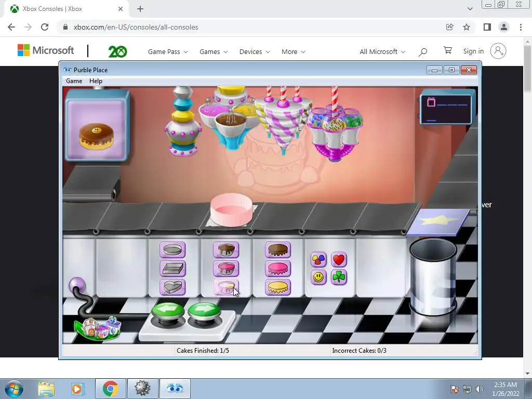Go back with browser back arrow
Viewport: 532px width, 399px height.
11,27
